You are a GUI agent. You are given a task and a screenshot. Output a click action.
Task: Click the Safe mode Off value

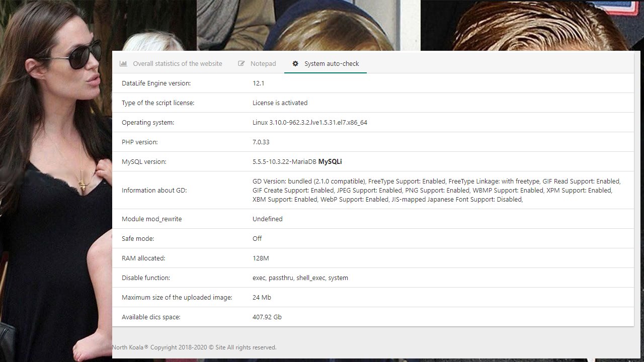[257, 239]
